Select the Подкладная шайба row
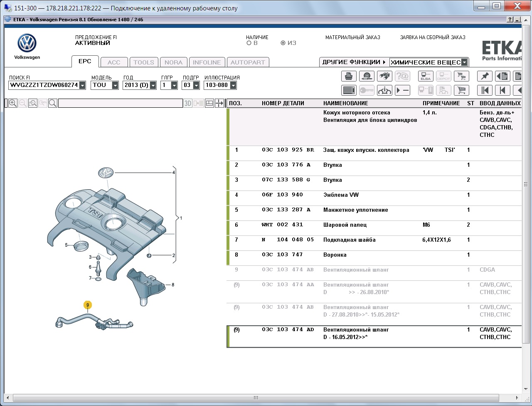 pos(374,243)
